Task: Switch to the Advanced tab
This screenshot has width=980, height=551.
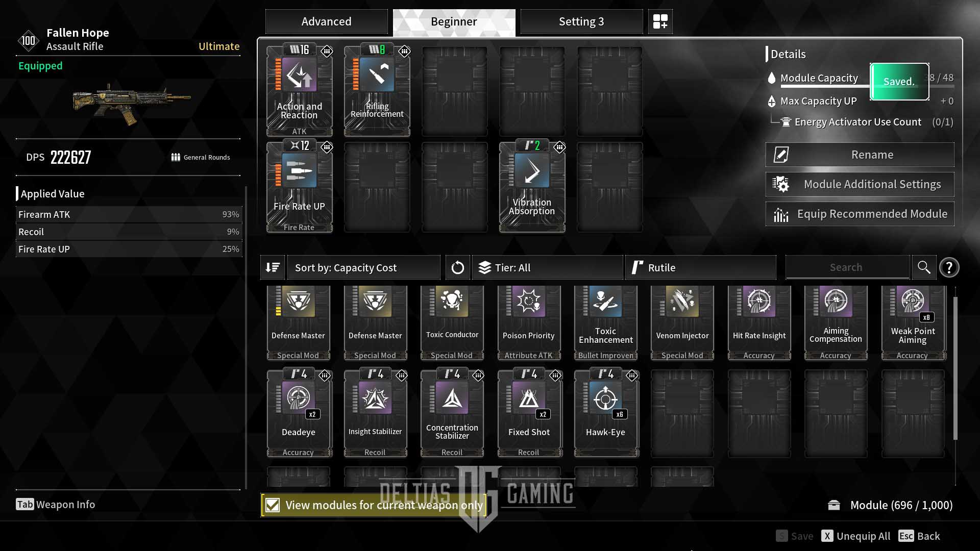Action: (327, 21)
